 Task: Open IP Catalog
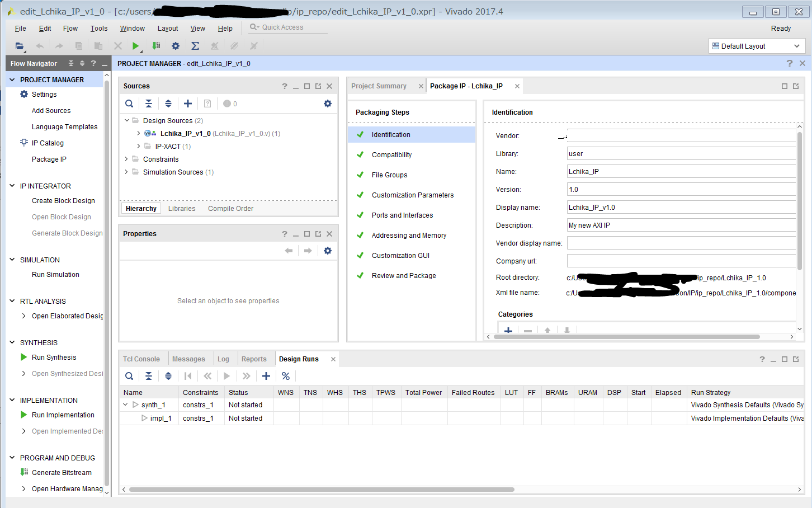click(x=48, y=143)
